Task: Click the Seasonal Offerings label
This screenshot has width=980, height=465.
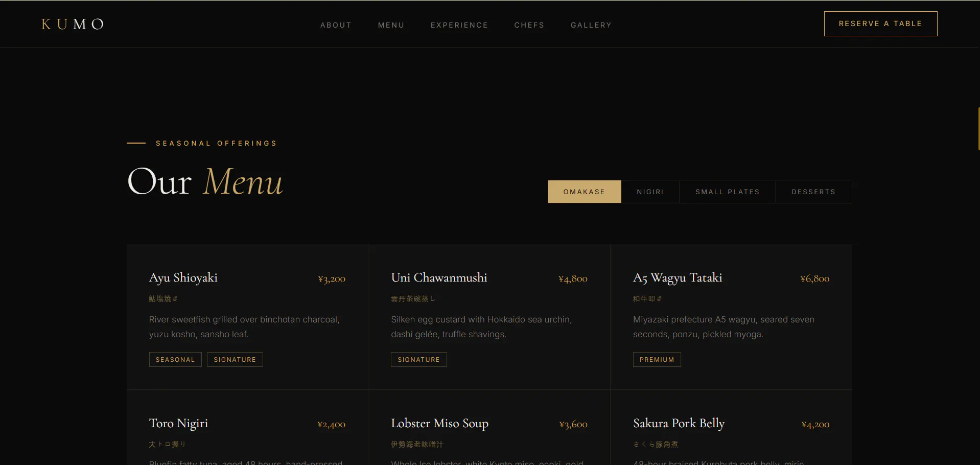Action: [x=216, y=143]
